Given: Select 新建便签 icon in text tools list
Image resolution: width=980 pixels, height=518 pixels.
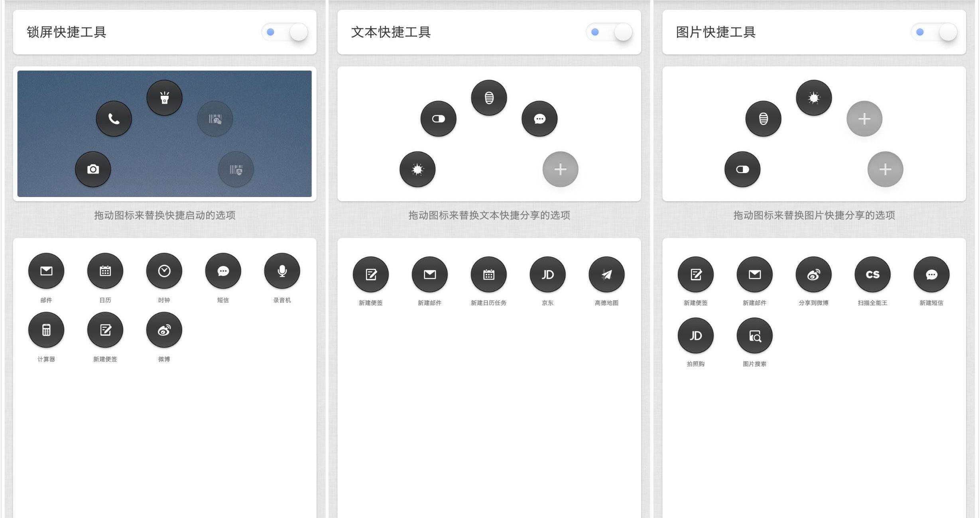Looking at the screenshot, I should click(x=371, y=274).
